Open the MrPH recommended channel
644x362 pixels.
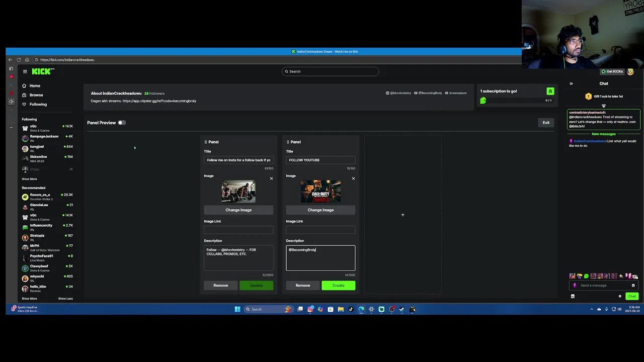coord(48,247)
